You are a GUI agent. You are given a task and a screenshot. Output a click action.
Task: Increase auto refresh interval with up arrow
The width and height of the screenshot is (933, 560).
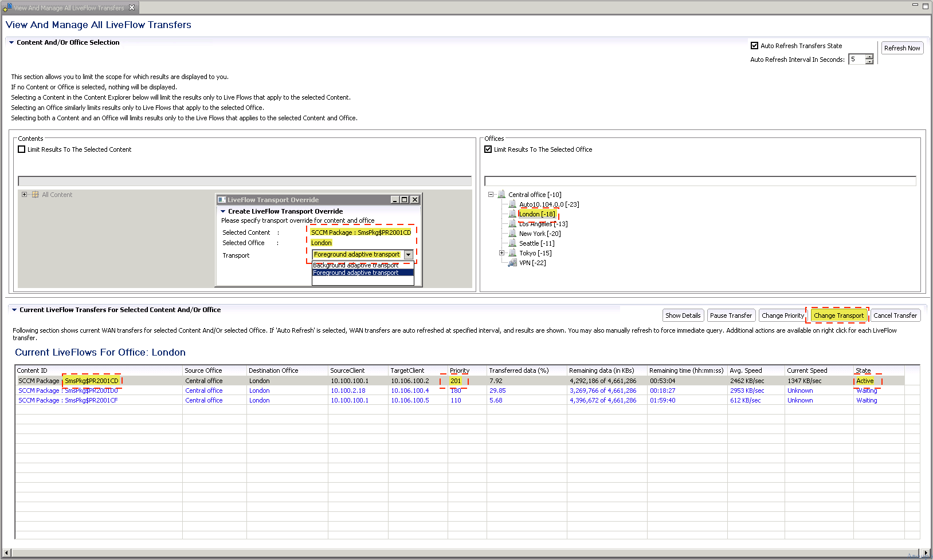pos(869,57)
